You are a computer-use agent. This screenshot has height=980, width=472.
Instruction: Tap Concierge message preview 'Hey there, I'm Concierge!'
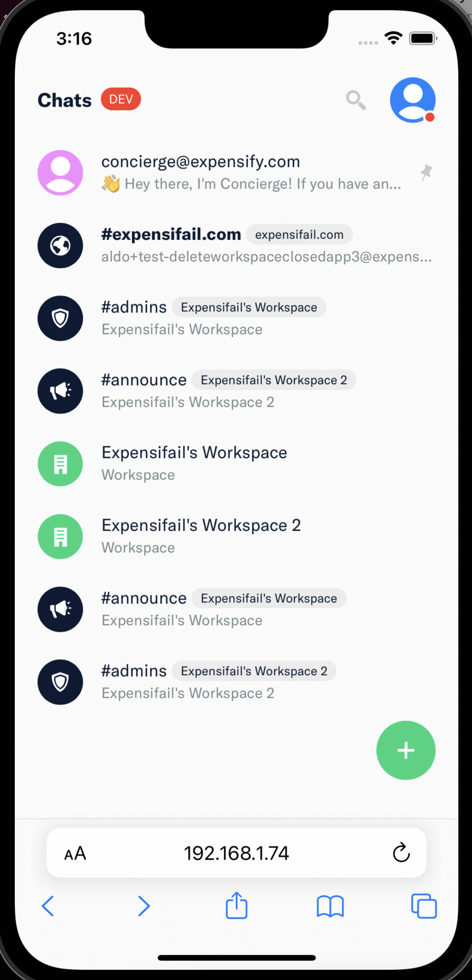[x=251, y=184]
